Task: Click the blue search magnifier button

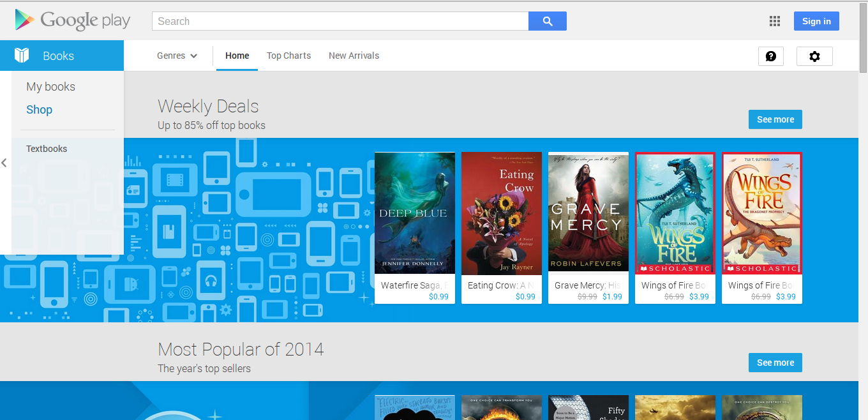Action: pos(548,21)
